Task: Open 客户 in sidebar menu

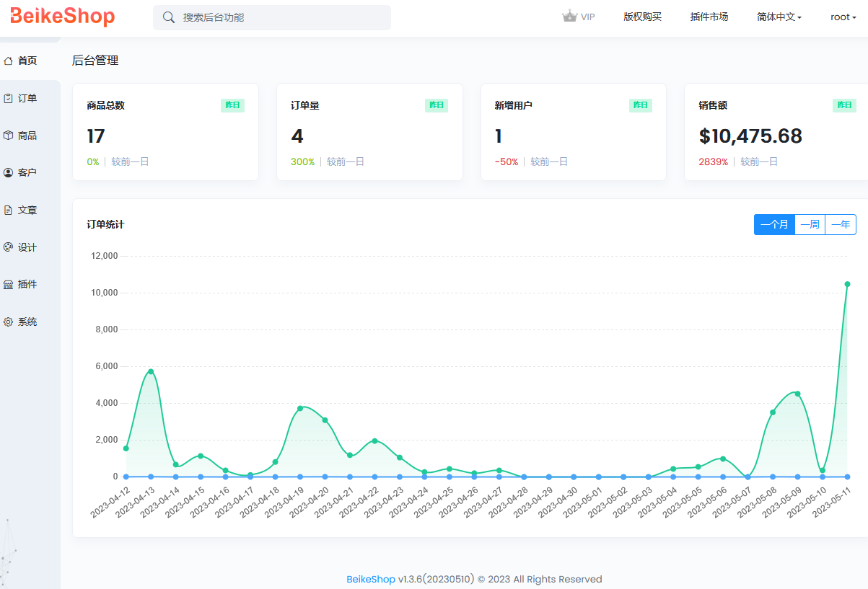Action: [27, 173]
